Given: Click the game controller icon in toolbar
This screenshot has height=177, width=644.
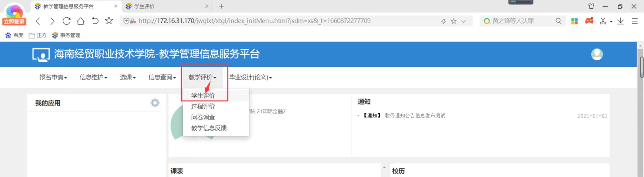Looking at the screenshot, I should point(589,21).
